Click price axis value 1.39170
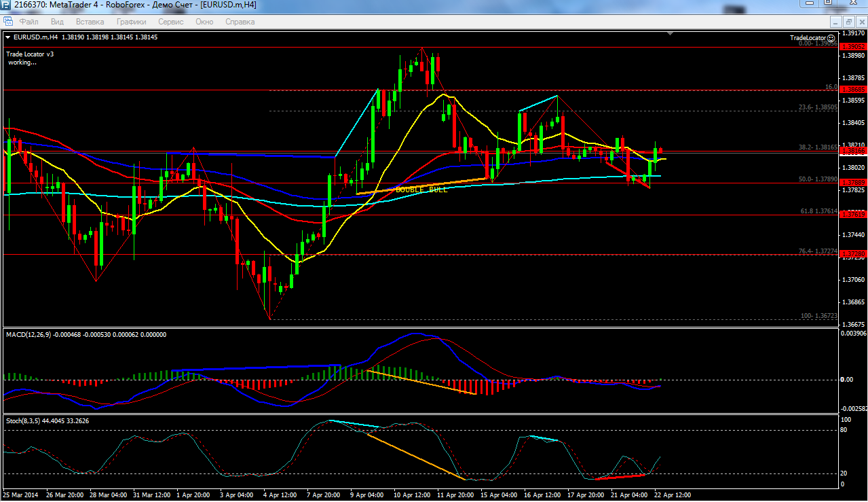The image size is (868, 502). pos(853,33)
